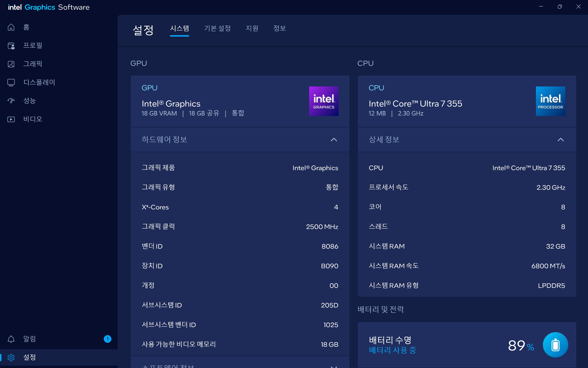Open 비디오 in the sidebar
The image size is (588, 368).
(33, 119)
